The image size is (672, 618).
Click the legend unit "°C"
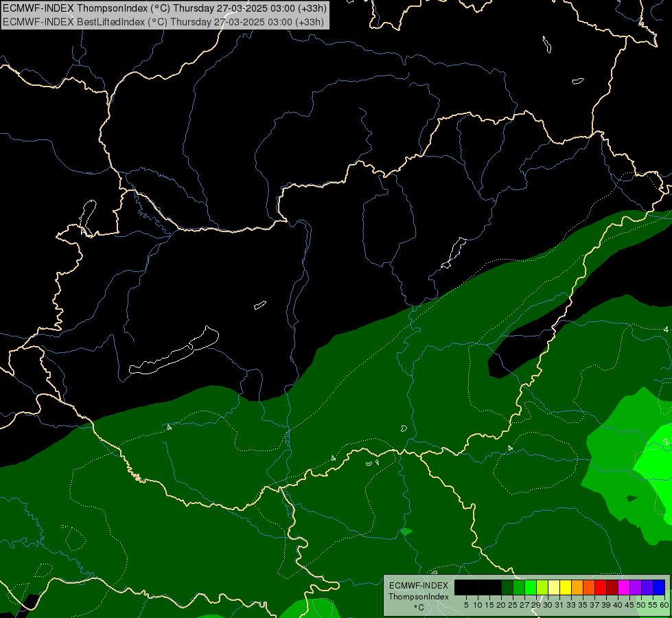coord(419,607)
